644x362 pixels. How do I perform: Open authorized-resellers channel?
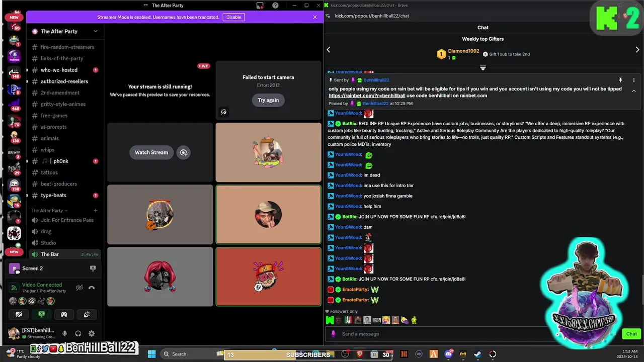(64, 81)
